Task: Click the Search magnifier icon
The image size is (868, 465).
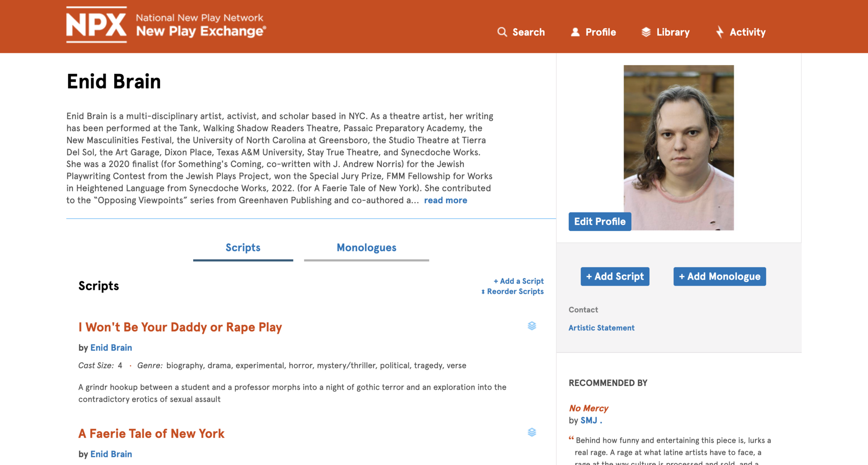Action: coord(502,32)
